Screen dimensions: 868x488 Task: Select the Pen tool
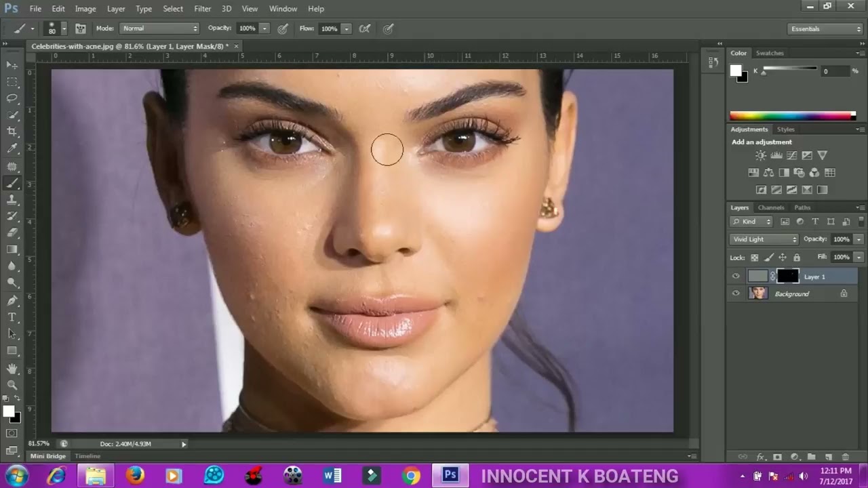[x=12, y=300]
